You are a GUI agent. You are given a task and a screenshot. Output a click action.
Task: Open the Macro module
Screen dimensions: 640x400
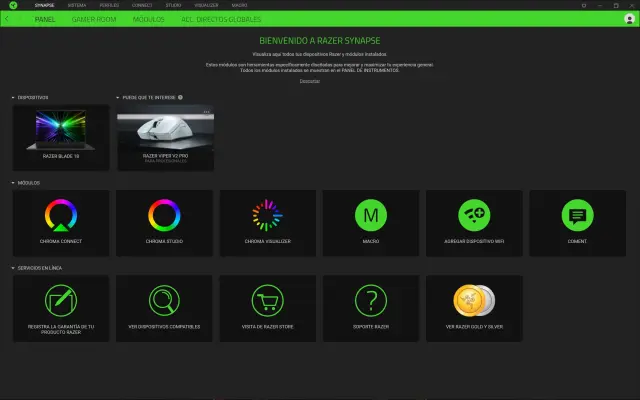click(x=371, y=214)
